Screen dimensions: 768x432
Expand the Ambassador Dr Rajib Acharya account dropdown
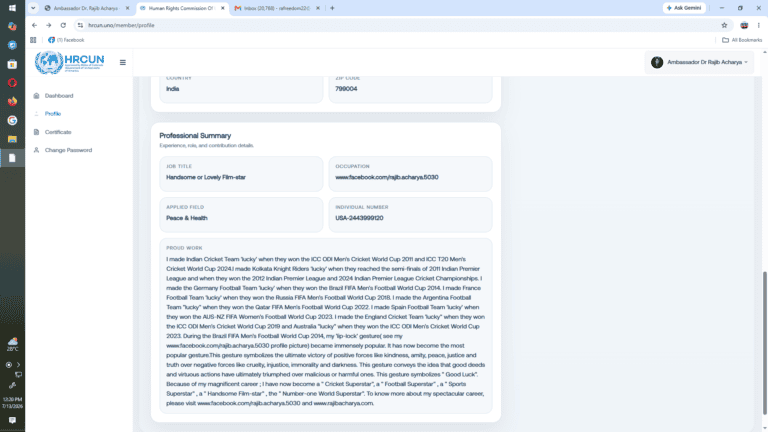[x=699, y=62]
